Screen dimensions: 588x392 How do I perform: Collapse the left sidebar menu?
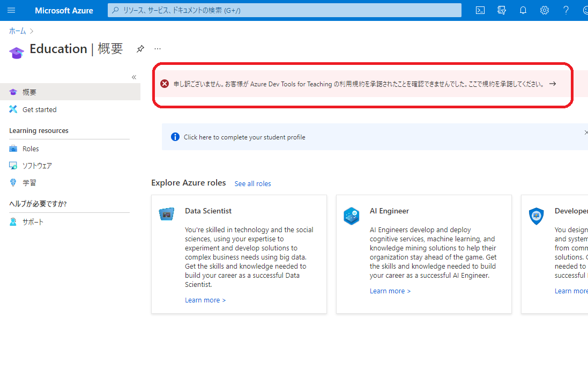[134, 77]
